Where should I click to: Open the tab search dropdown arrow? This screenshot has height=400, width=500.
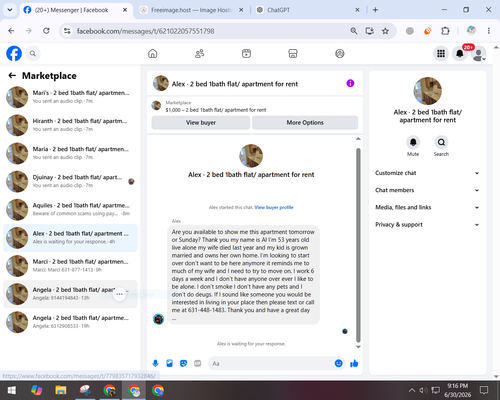click(10, 10)
